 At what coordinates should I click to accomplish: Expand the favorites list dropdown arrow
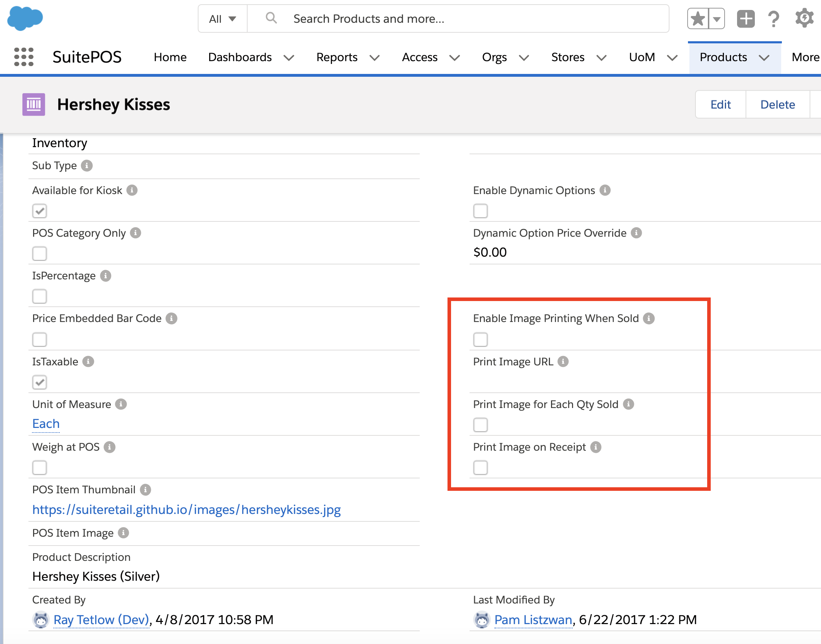(716, 18)
